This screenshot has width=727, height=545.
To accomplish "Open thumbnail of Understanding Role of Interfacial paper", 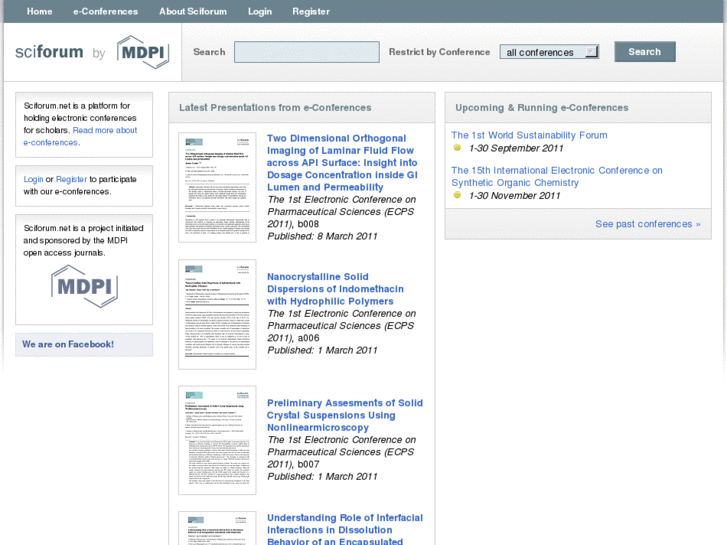I will (x=217, y=528).
